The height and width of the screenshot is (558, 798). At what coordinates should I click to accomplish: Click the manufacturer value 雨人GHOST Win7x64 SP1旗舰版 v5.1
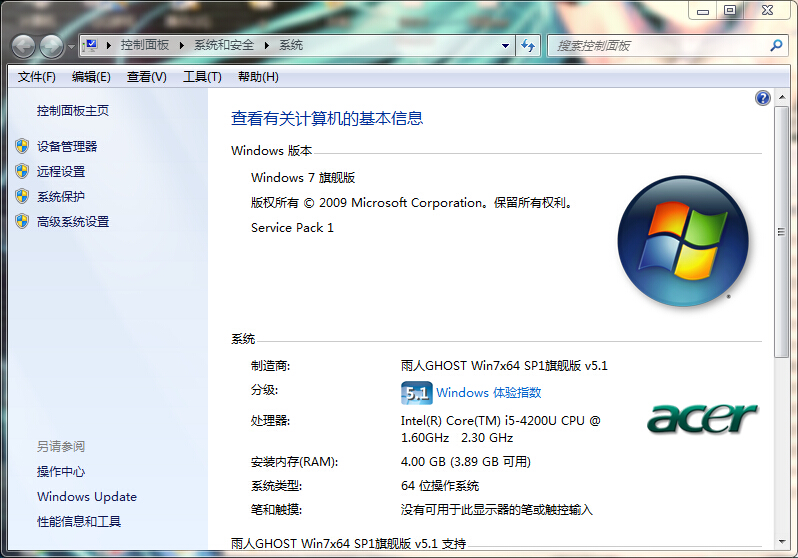coord(504,366)
